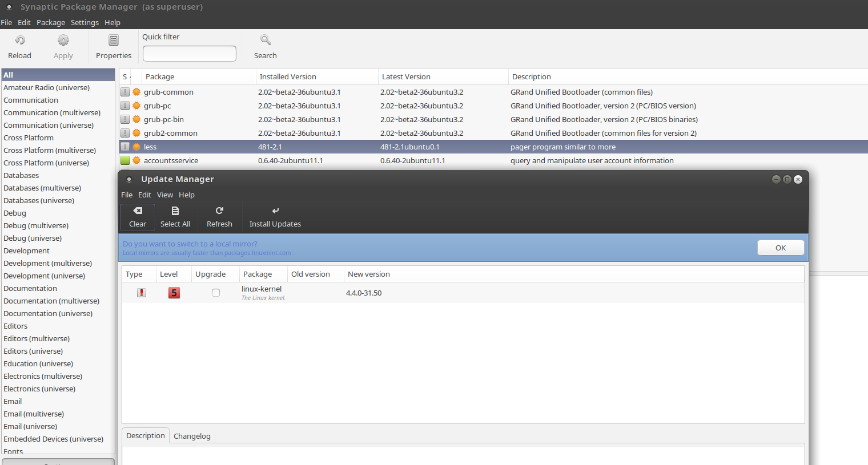
Task: Open the Update Manager Edit menu
Action: (x=144, y=195)
